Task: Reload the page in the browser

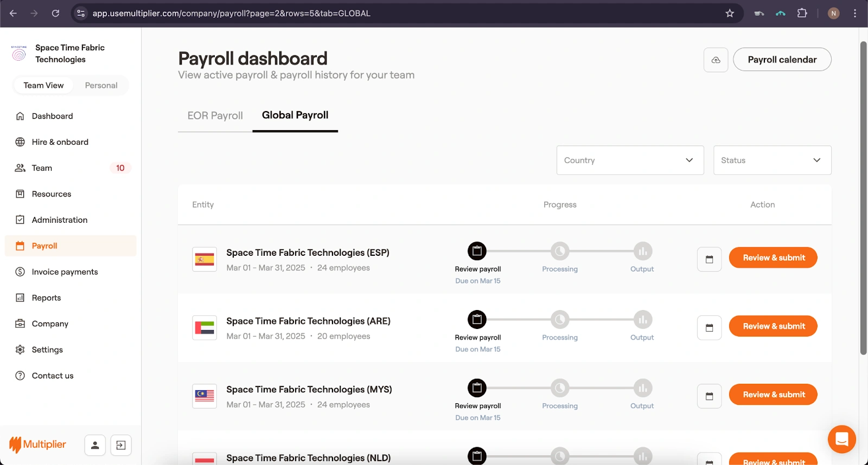Action: point(55,14)
